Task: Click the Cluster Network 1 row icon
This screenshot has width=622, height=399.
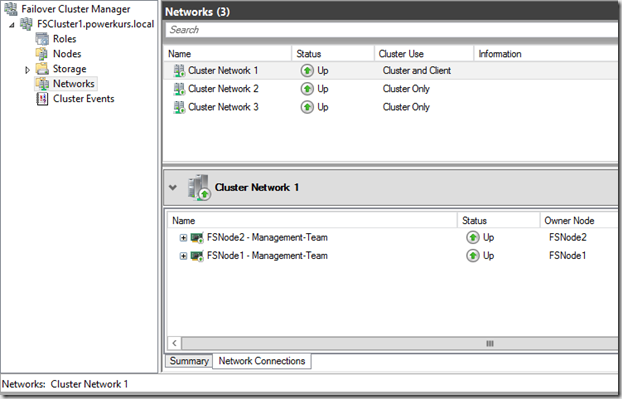Action: [x=179, y=71]
